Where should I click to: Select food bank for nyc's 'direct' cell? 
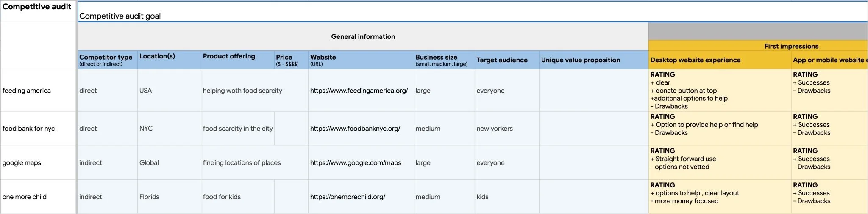click(108, 129)
